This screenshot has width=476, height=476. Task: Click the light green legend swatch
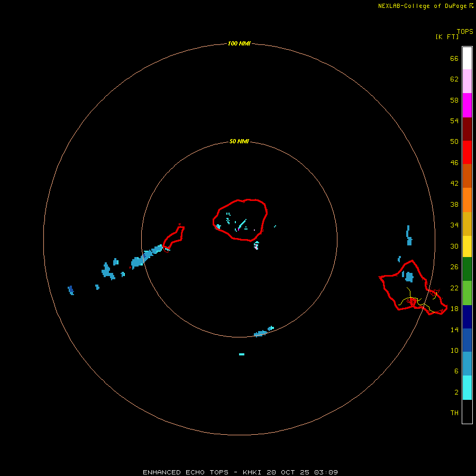click(x=467, y=293)
